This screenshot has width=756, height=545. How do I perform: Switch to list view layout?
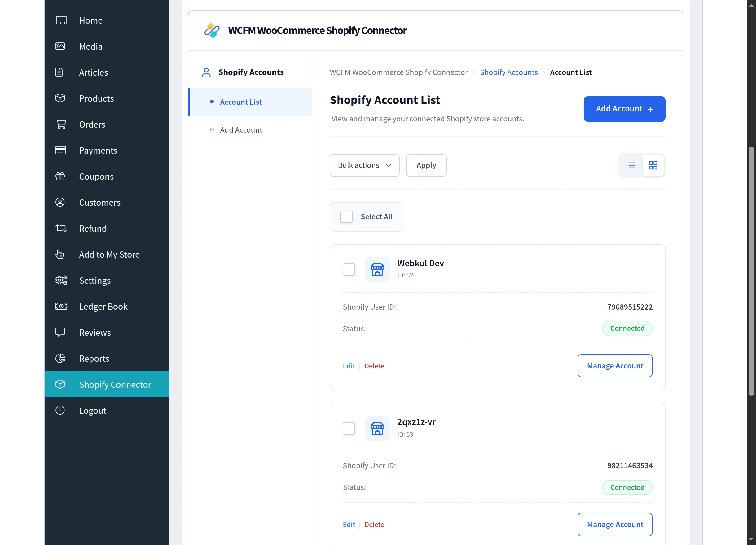[x=631, y=165]
